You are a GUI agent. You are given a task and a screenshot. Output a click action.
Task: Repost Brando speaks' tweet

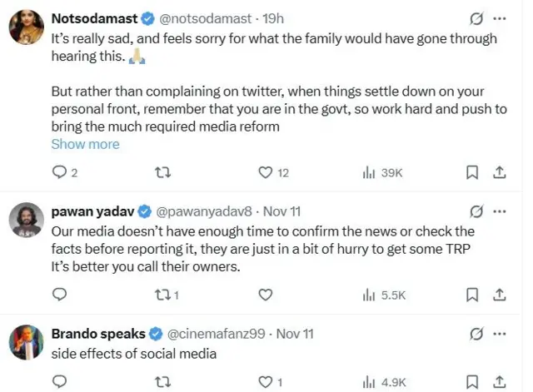click(x=164, y=382)
